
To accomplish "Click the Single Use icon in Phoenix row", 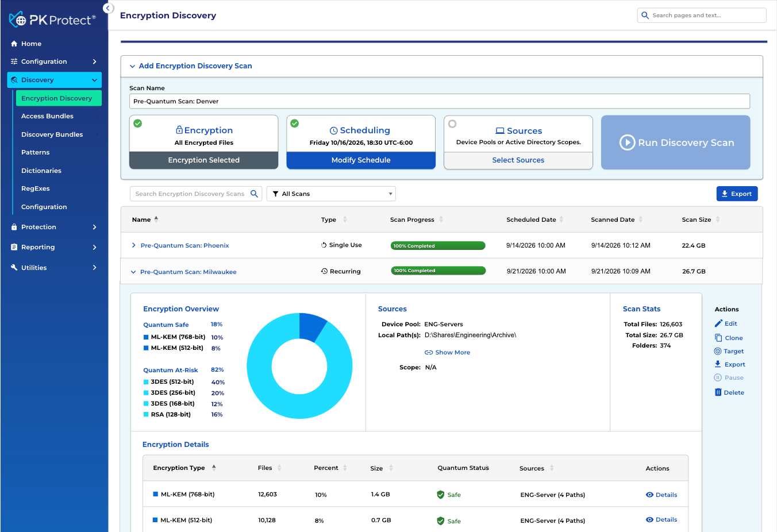I will click(x=324, y=245).
